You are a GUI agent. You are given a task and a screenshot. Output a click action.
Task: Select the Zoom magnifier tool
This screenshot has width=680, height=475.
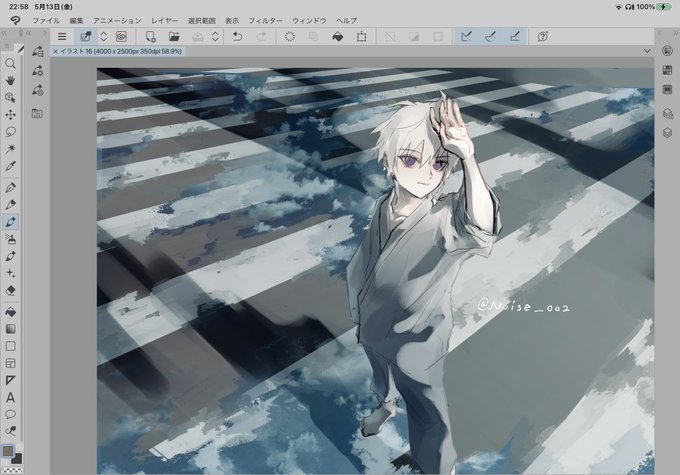10,64
